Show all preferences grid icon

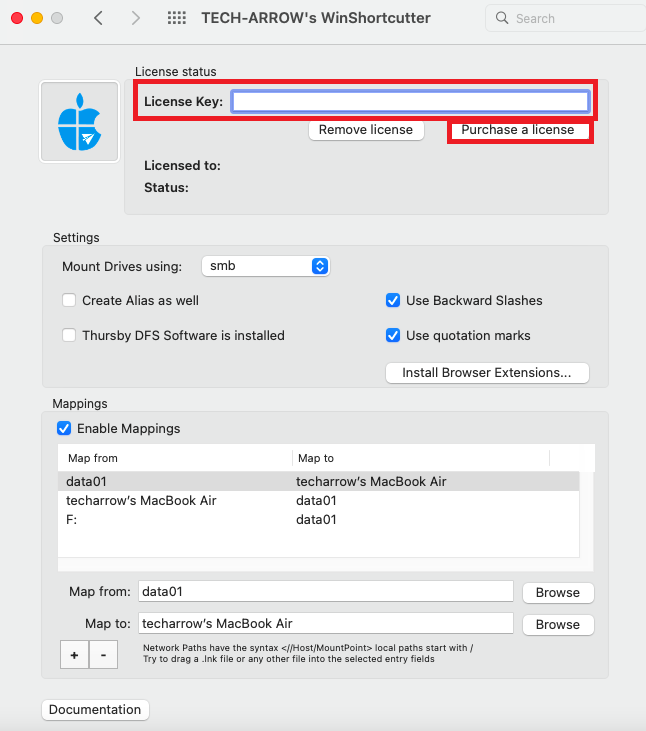[177, 18]
